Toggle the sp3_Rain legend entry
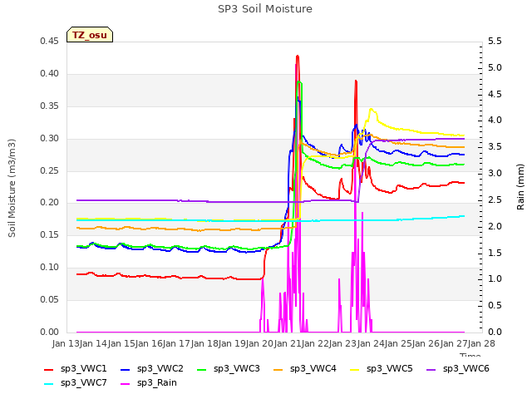This screenshot has height=399, width=532. click(x=149, y=382)
